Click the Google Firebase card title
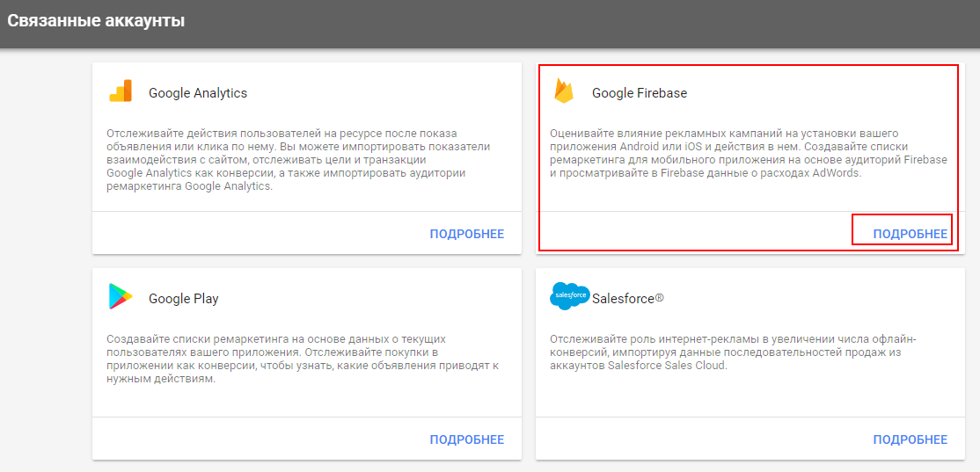The height and width of the screenshot is (472, 980). pyautogui.click(x=640, y=94)
